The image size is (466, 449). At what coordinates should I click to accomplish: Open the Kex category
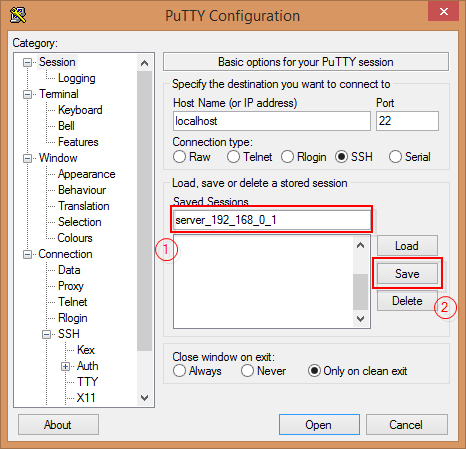pos(86,350)
